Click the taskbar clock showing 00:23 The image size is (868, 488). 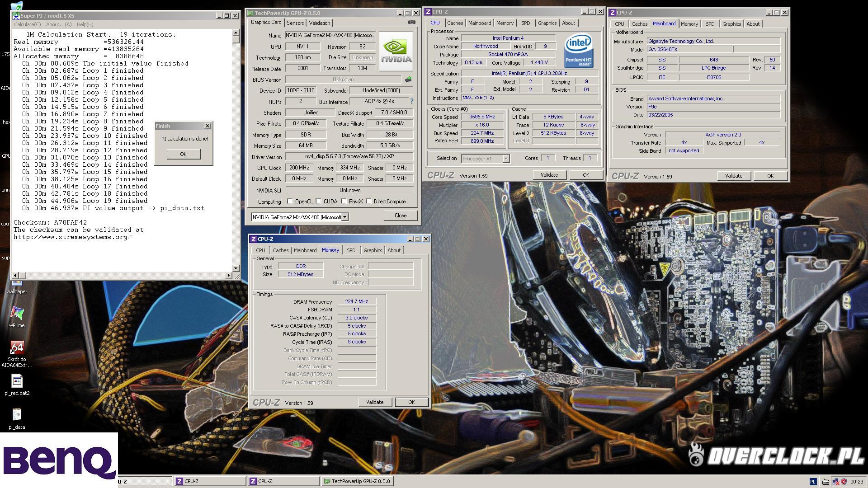[x=856, y=482]
